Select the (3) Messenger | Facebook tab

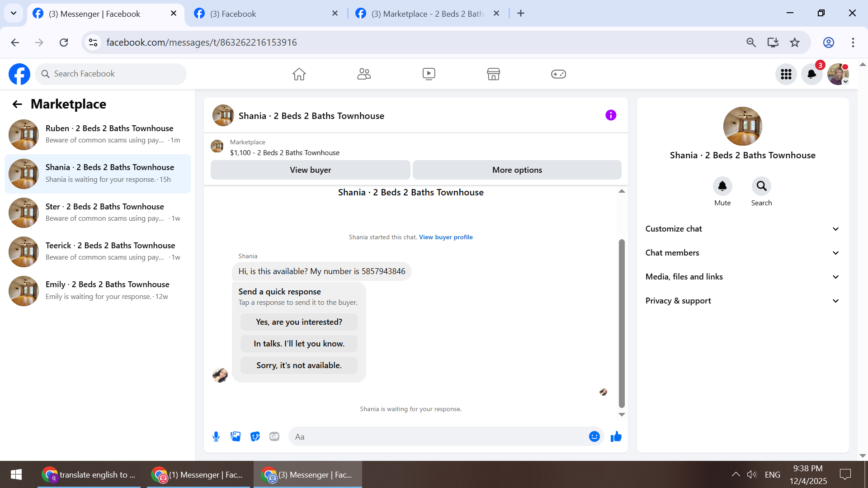tap(106, 14)
